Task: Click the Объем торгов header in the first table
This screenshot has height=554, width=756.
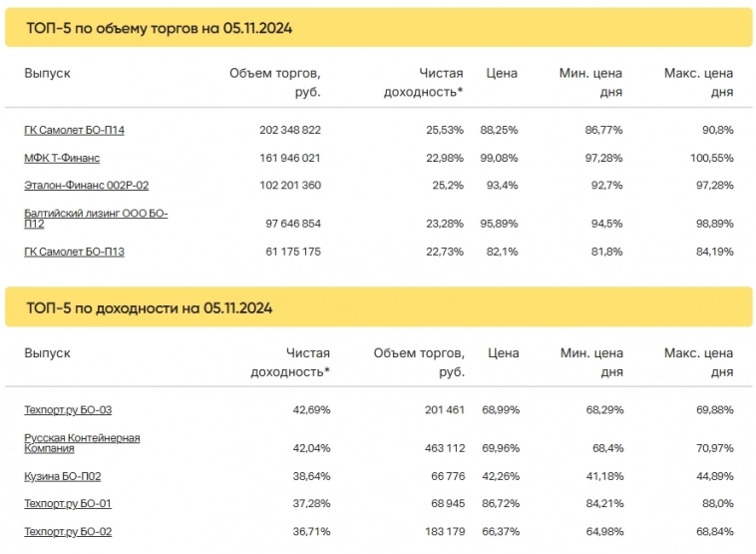Action: click(x=274, y=82)
